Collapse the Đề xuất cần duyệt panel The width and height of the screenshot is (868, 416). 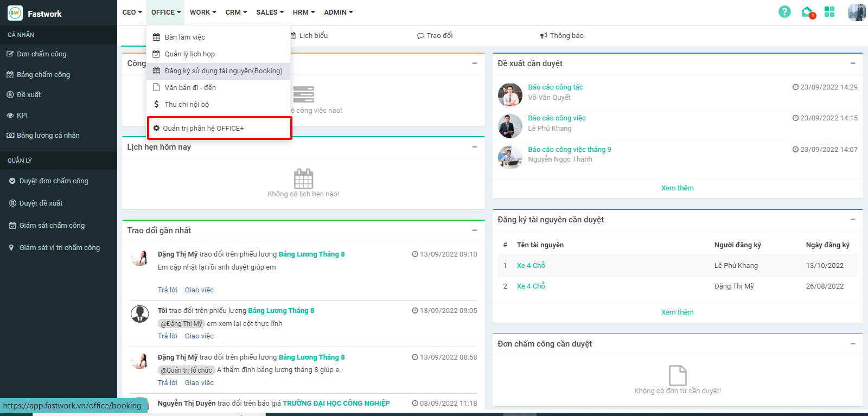853,63
